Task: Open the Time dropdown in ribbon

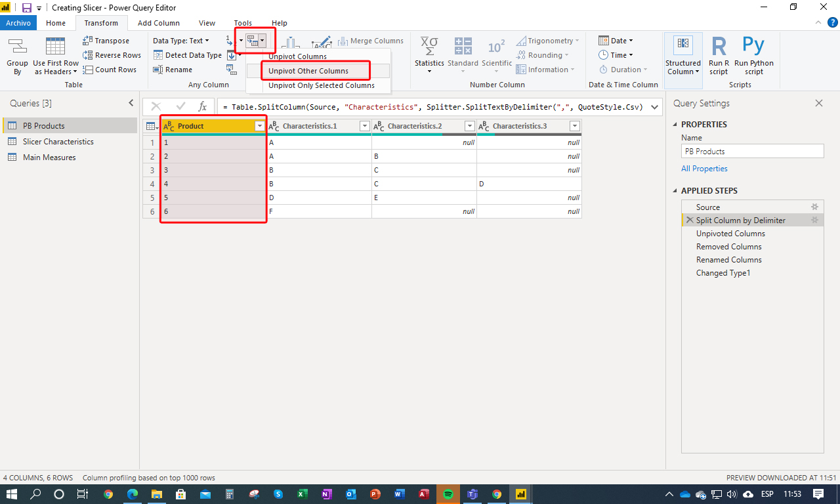Action: [x=616, y=55]
